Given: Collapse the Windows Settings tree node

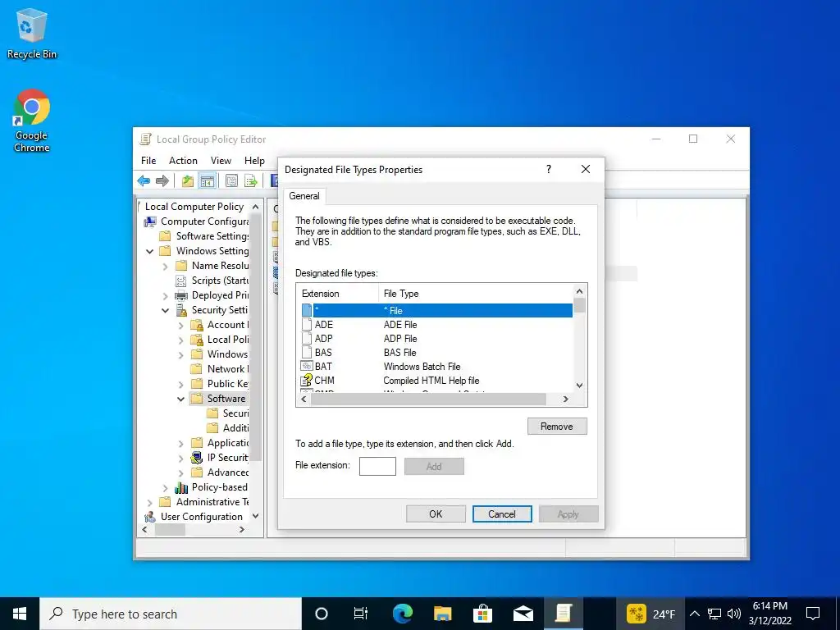Looking at the screenshot, I should click(x=150, y=251).
